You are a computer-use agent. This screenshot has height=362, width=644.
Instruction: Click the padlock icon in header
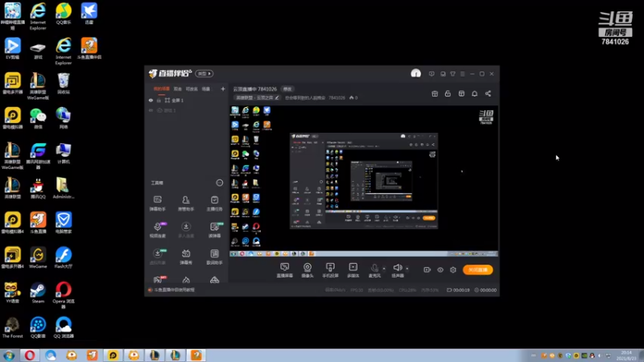tap(448, 93)
